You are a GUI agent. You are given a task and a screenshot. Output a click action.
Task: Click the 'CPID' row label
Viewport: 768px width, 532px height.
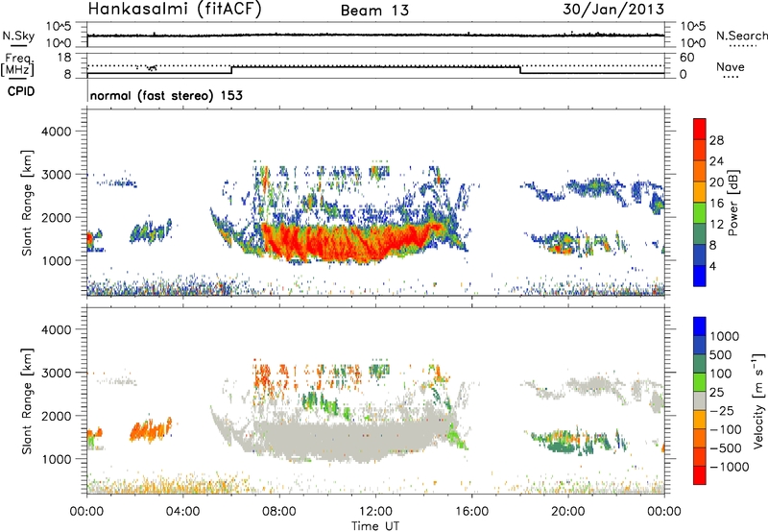tap(21, 91)
